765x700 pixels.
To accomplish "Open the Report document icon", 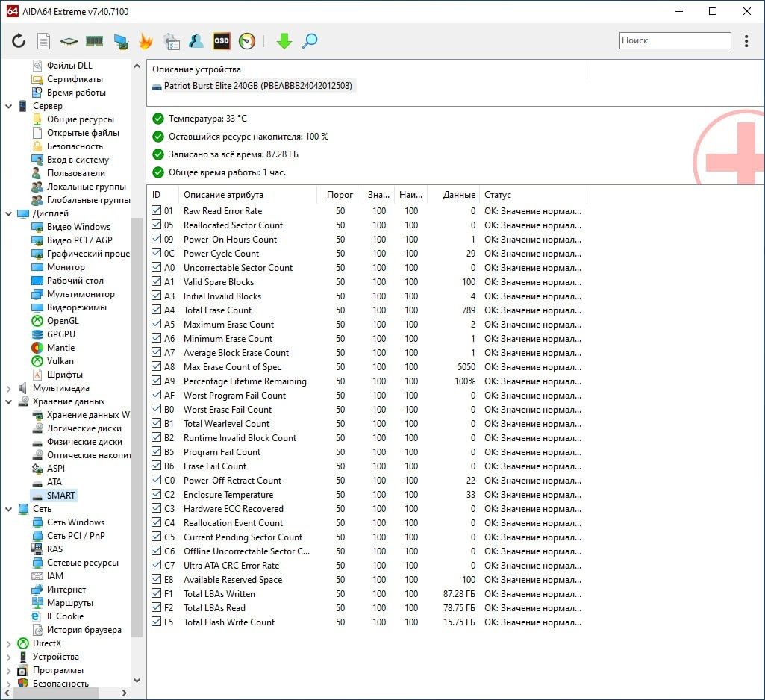I will click(44, 41).
